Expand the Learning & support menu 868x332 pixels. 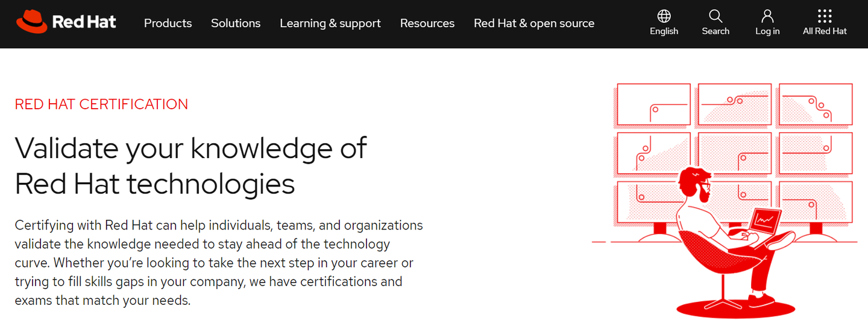[330, 23]
